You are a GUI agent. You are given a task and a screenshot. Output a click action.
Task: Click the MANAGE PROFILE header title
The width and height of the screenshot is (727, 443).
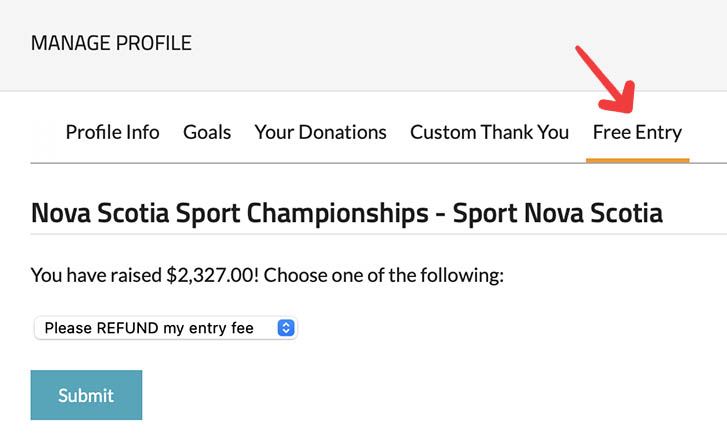(111, 43)
